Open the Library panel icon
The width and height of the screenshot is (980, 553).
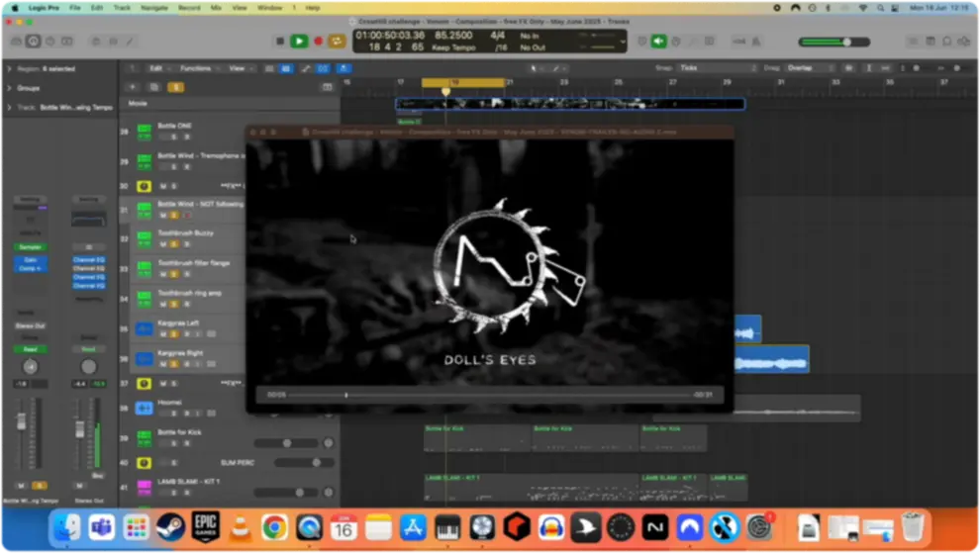tap(15, 42)
